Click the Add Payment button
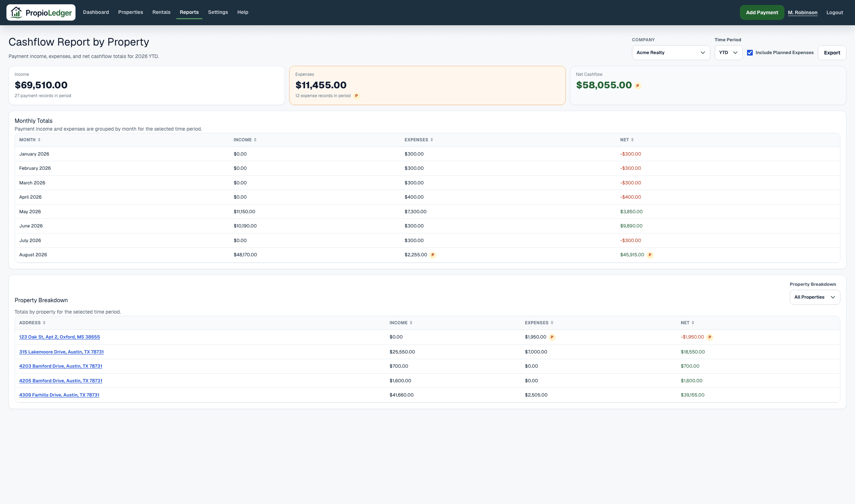This screenshot has height=504, width=855. (762, 12)
